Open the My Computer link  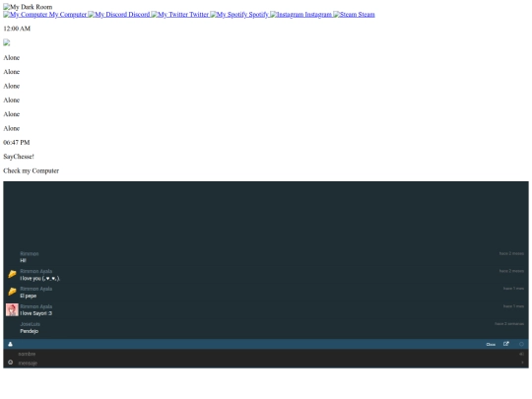45,14
